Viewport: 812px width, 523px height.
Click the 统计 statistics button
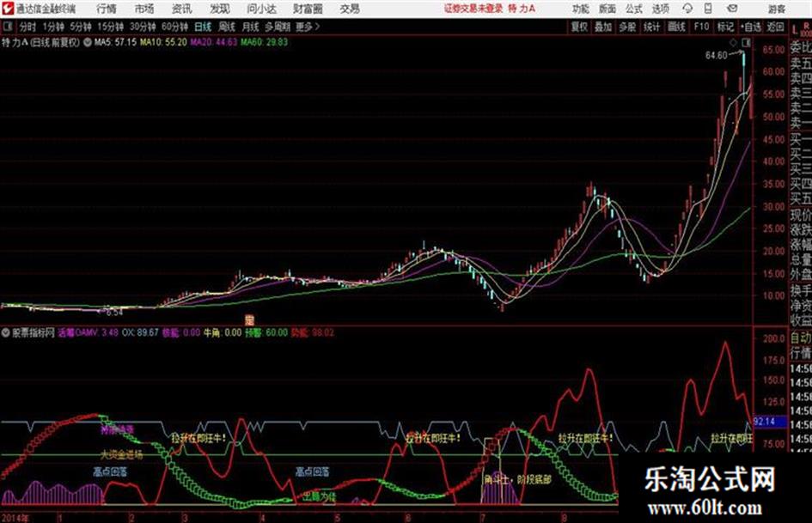pyautogui.click(x=651, y=27)
